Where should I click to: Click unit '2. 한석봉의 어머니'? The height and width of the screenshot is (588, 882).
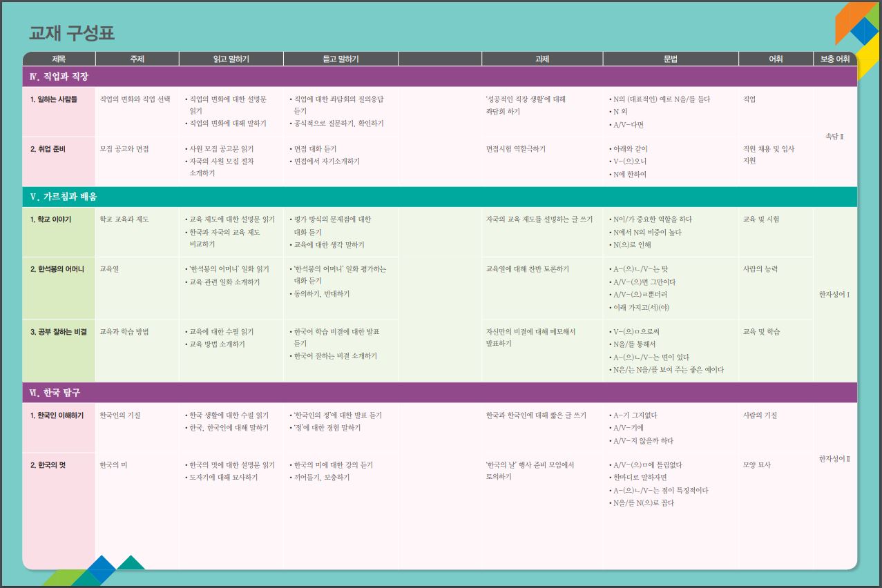(x=57, y=269)
